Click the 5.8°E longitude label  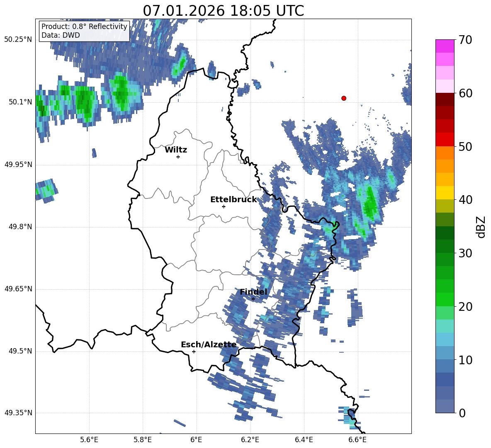[143, 440]
